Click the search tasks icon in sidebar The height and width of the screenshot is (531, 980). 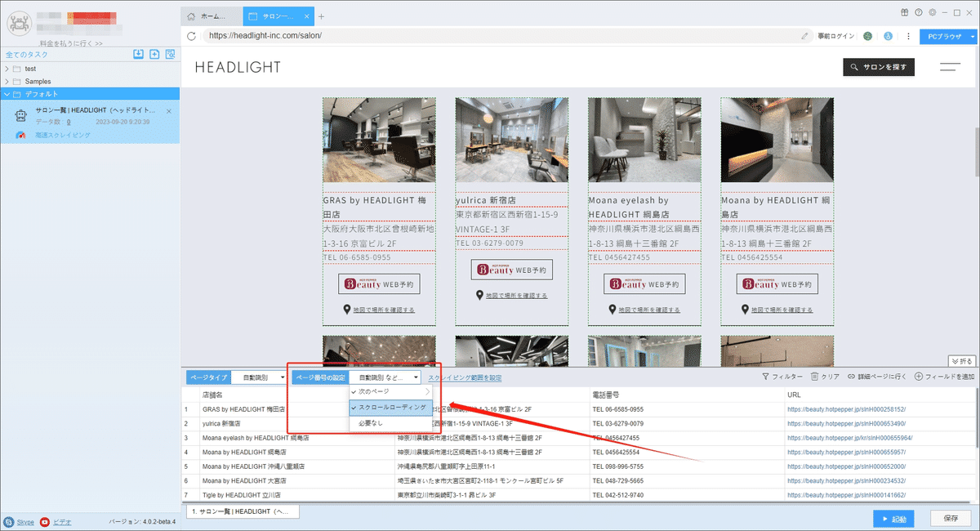pyautogui.click(x=170, y=54)
